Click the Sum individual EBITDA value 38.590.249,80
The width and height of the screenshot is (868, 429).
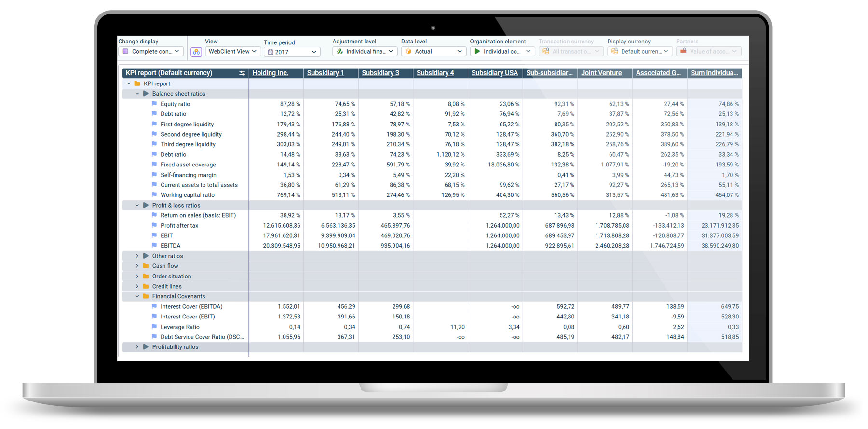(x=720, y=246)
